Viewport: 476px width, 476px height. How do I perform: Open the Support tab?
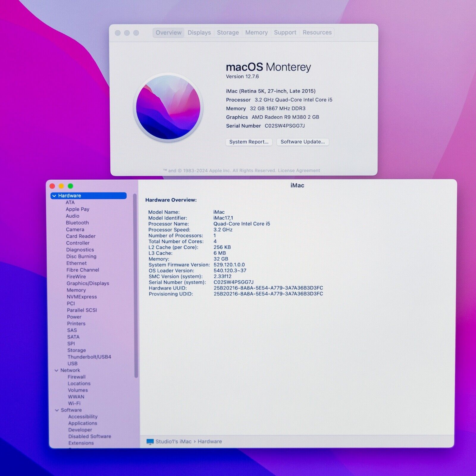(x=285, y=32)
